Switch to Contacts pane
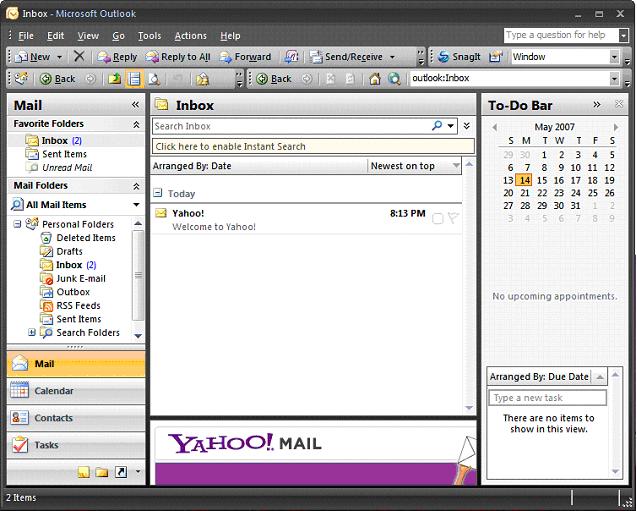The image size is (637, 511). (76, 418)
